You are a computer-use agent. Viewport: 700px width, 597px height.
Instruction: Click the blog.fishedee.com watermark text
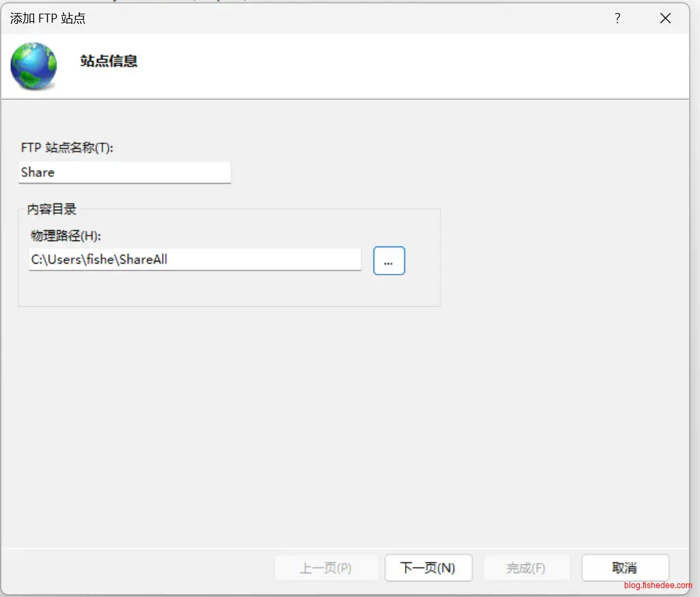658,585
